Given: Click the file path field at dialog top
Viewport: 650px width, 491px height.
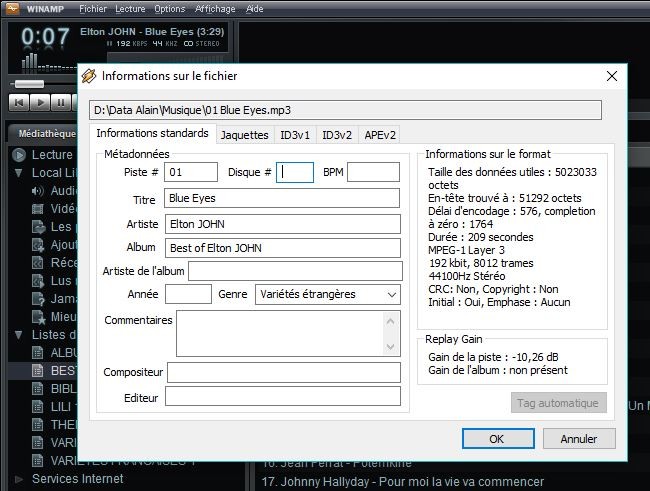Looking at the screenshot, I should [x=345, y=110].
